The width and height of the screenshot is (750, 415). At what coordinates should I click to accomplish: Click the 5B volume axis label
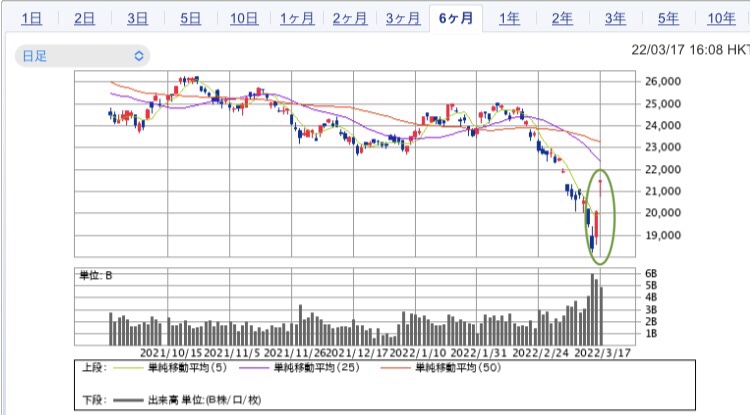click(x=651, y=285)
